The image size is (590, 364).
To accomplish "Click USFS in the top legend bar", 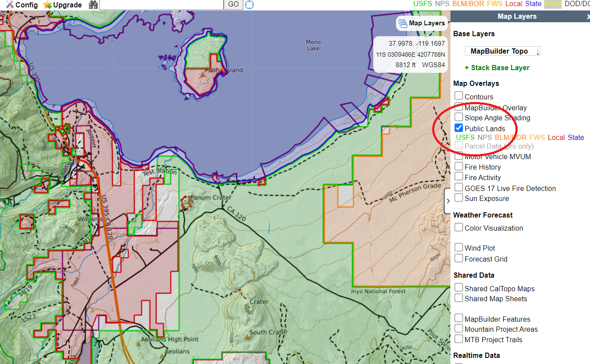I will point(423,4).
